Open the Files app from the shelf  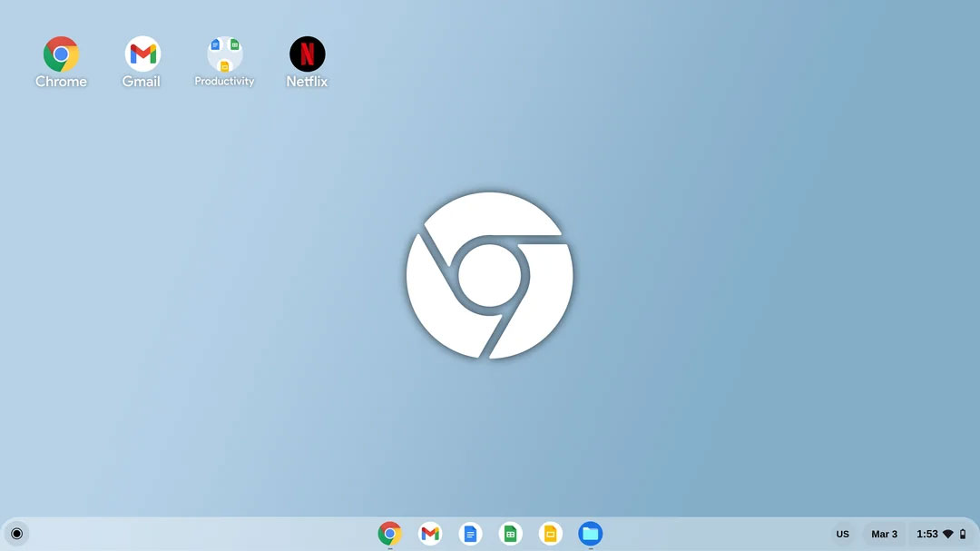point(591,533)
